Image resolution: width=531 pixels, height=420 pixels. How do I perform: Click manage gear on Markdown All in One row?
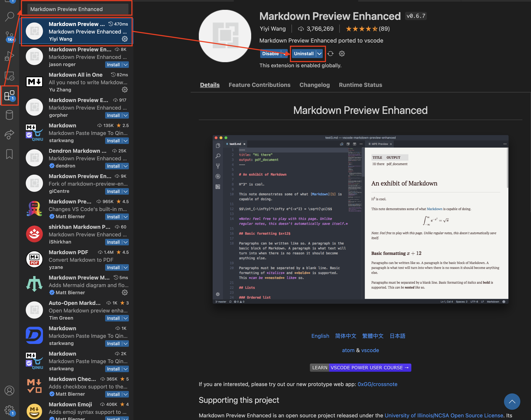click(125, 90)
